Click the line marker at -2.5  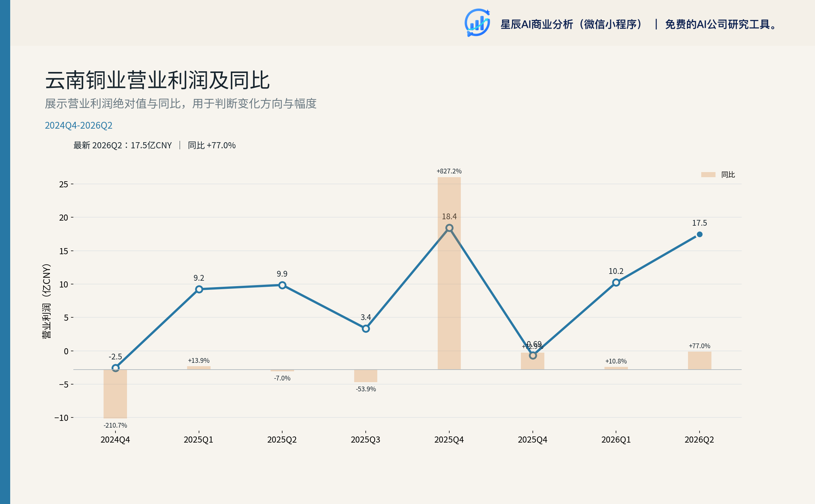(x=115, y=368)
